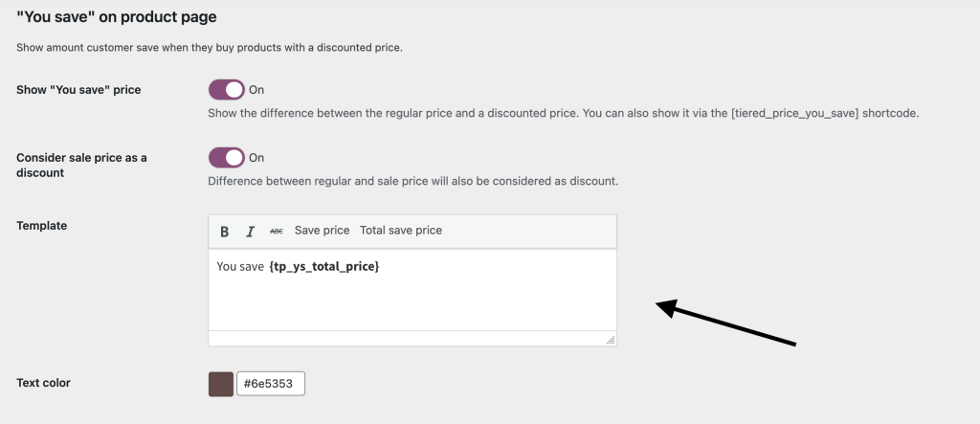The image size is (980, 424).
Task: Turn off Consider sale price as discount
Action: coord(227,158)
